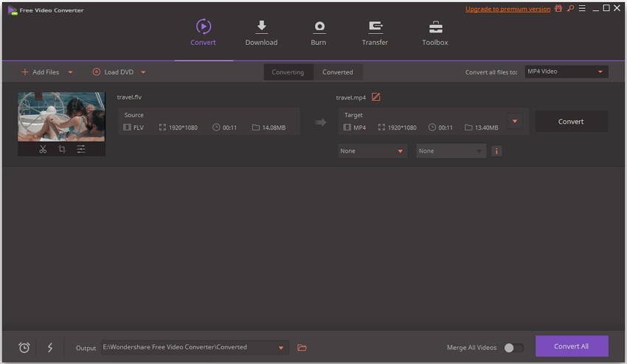
Task: Click the Free Video Converter logo icon
Action: (x=13, y=10)
